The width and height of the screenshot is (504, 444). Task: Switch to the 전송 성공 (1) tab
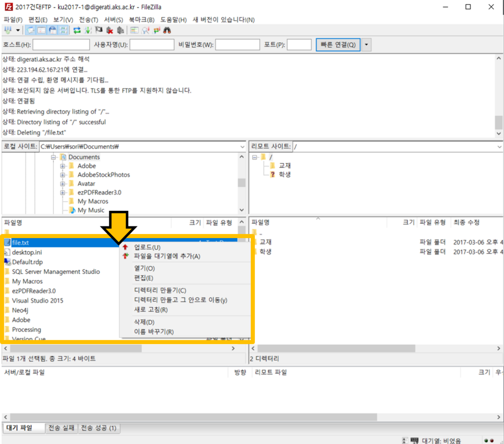[99, 428]
